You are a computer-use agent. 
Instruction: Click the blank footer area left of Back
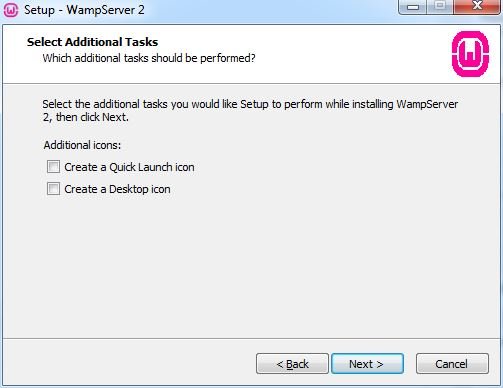pyautogui.click(x=130, y=364)
